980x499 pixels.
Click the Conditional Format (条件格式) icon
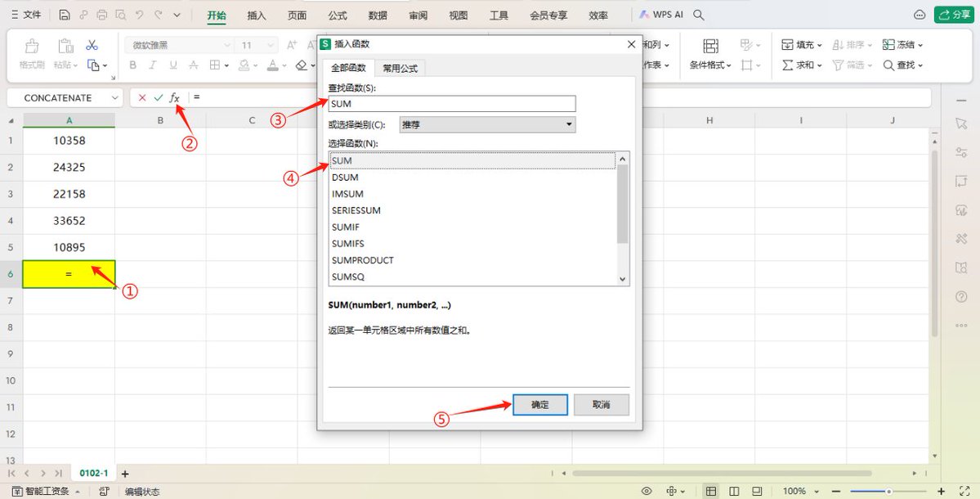click(710, 46)
